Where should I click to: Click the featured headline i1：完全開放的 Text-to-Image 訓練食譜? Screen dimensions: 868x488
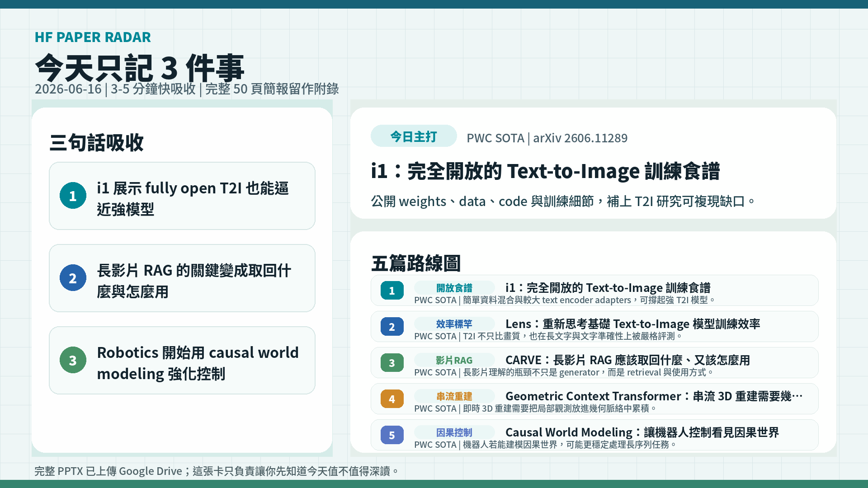(x=545, y=171)
